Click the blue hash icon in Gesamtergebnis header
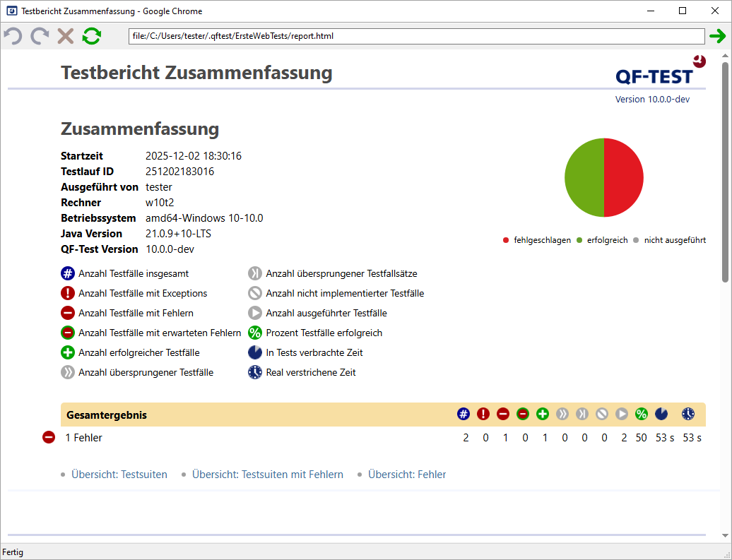This screenshot has width=732, height=560. coord(464,415)
